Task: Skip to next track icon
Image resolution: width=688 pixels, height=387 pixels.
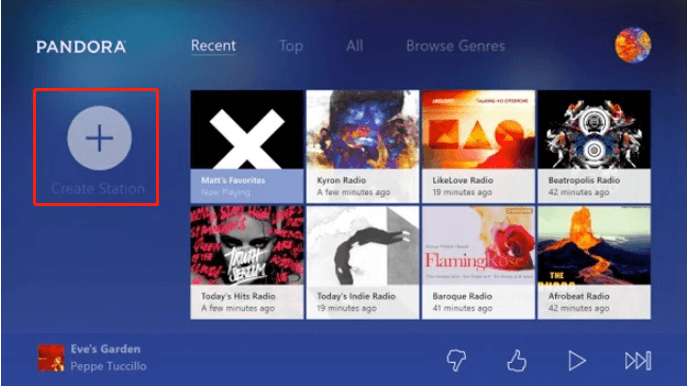Action: [638, 361]
